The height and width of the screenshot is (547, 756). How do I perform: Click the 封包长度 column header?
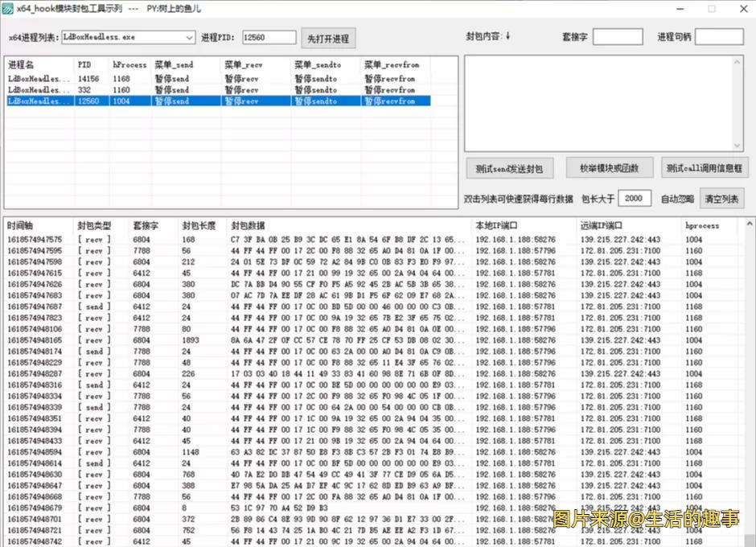coord(199,226)
